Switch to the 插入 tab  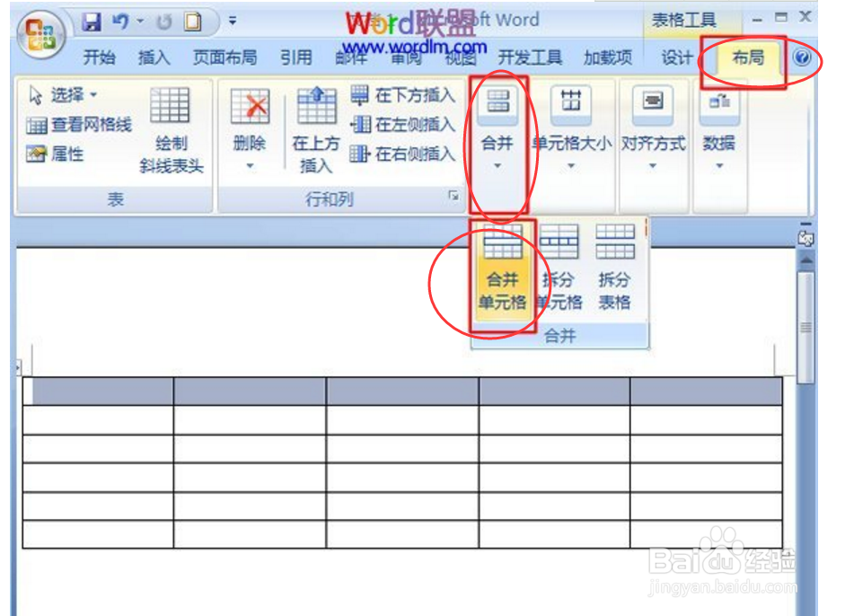coord(154,57)
